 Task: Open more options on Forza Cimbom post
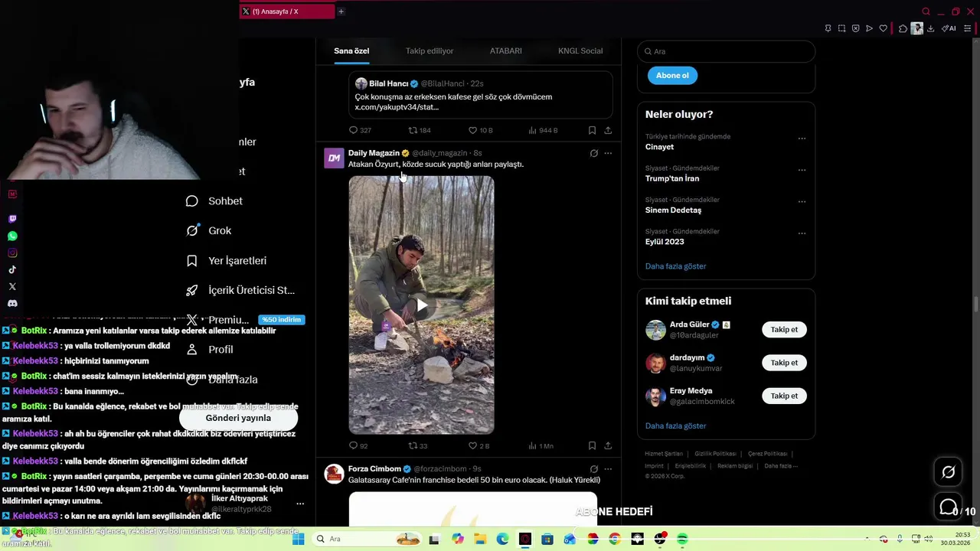click(x=608, y=469)
